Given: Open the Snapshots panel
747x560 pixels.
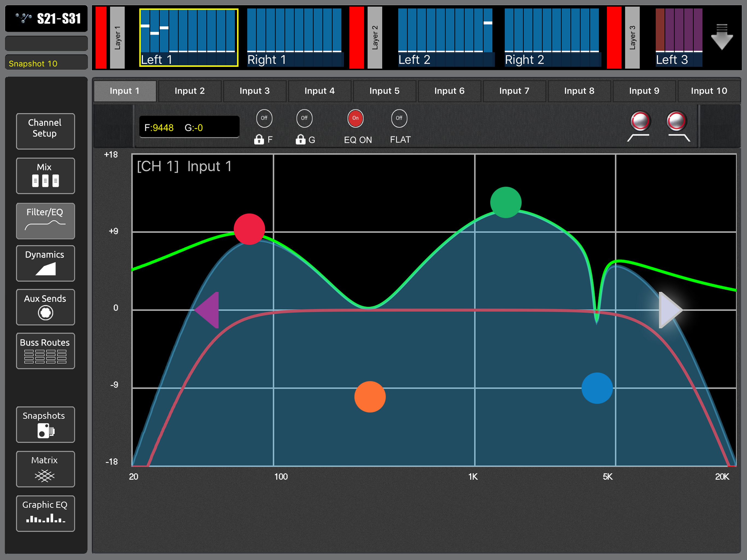Looking at the screenshot, I should coord(45,425).
